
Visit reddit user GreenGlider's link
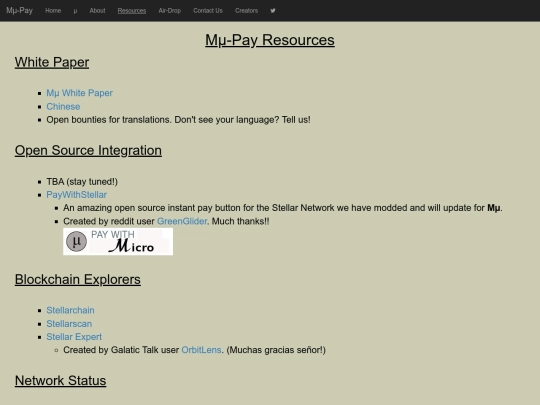coord(182,221)
